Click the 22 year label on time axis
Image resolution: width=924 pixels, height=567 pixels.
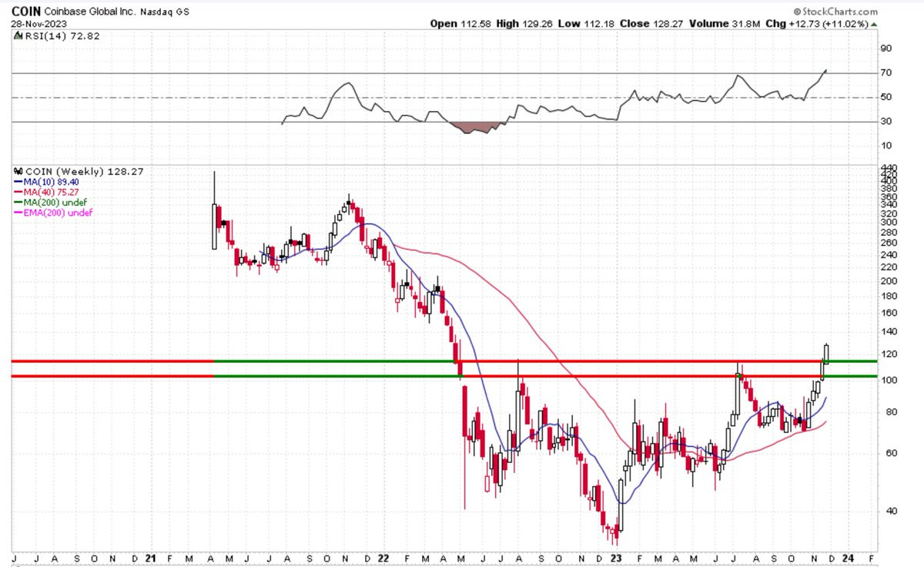click(384, 558)
